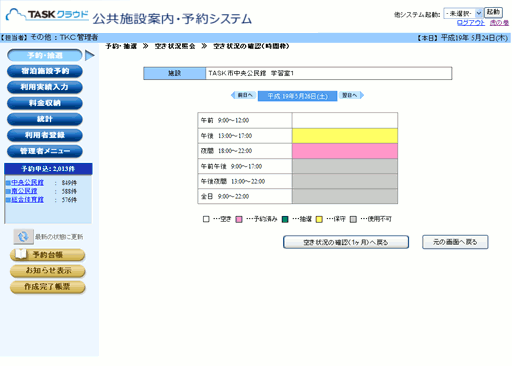Open the third facility link (576件)

pos(28,200)
